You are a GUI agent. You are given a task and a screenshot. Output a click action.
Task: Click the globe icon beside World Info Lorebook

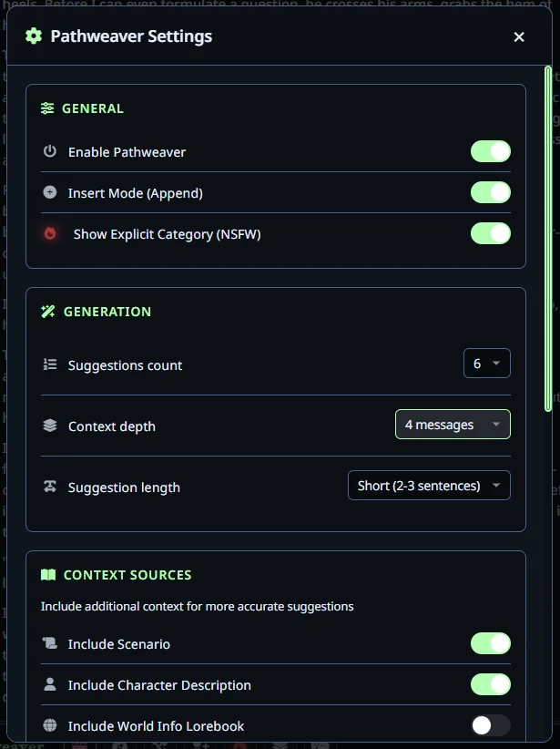[x=50, y=725]
